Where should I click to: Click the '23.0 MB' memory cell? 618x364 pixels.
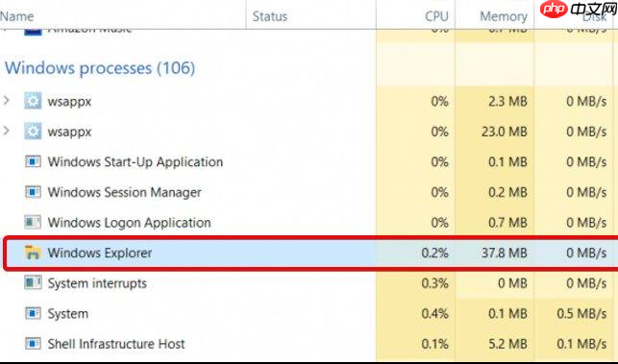tap(504, 132)
